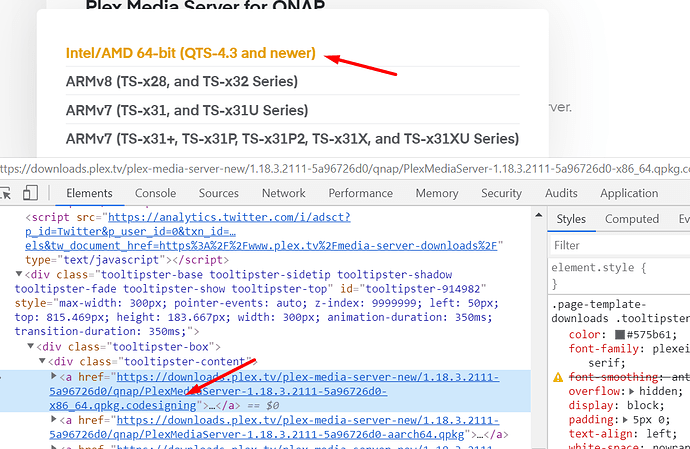Click the Filter styles input field
Screen dimensions: 690x449
coord(620,245)
